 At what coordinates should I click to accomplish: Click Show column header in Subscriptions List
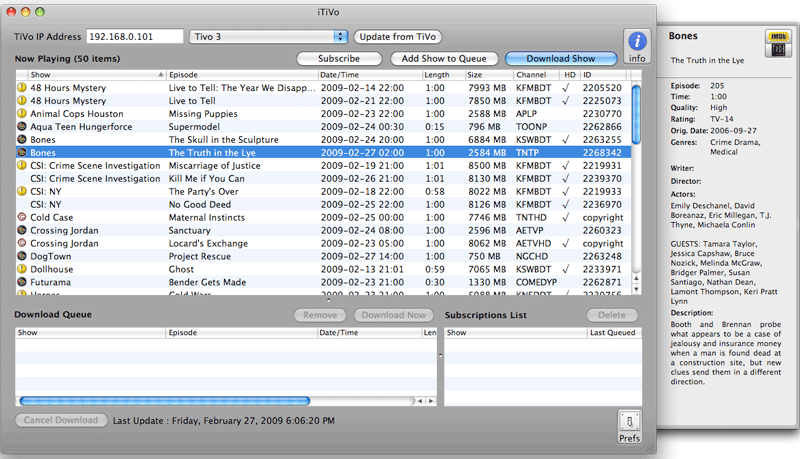point(516,333)
